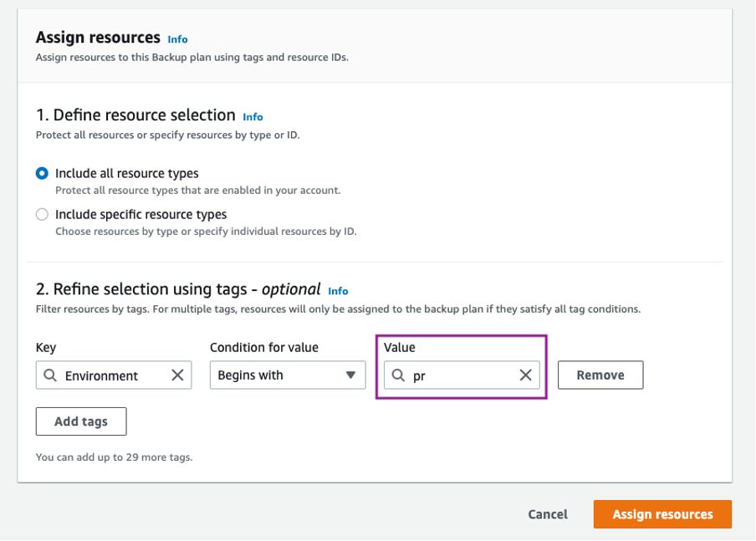The height and width of the screenshot is (541, 756).
Task: Click the Remove button for the tag row
Action: pyautogui.click(x=600, y=375)
